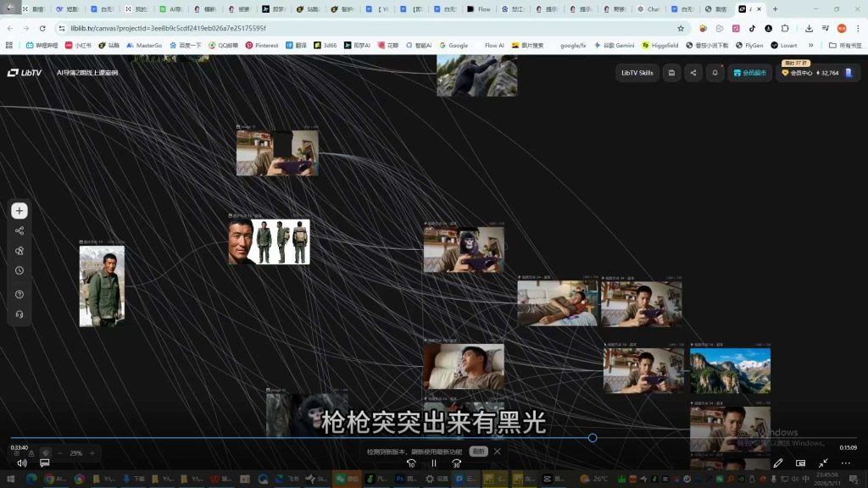Open the Pinterest bookmark

(x=262, y=46)
